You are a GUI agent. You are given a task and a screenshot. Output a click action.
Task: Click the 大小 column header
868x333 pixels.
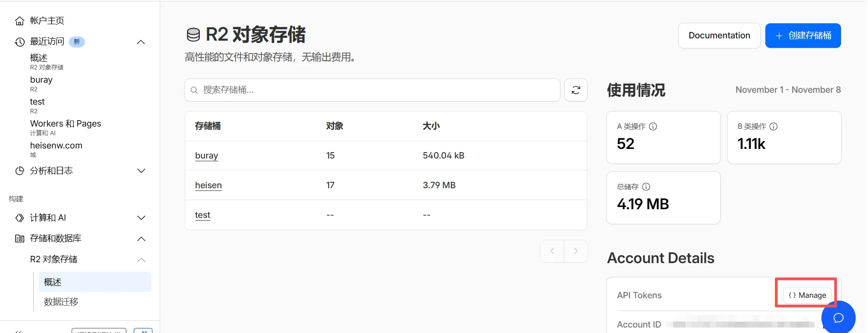[431, 126]
